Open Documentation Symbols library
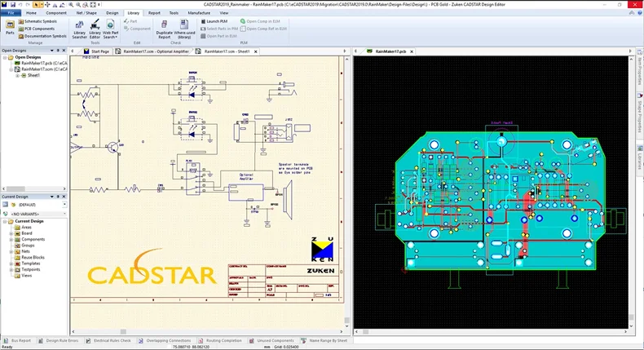Screen dimensions: 644x350 pyautogui.click(x=42, y=36)
